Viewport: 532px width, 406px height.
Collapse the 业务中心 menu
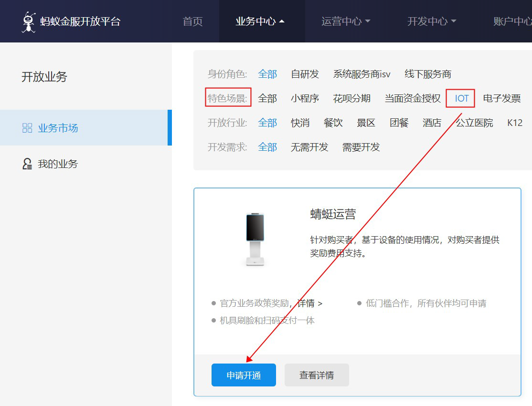pos(260,21)
